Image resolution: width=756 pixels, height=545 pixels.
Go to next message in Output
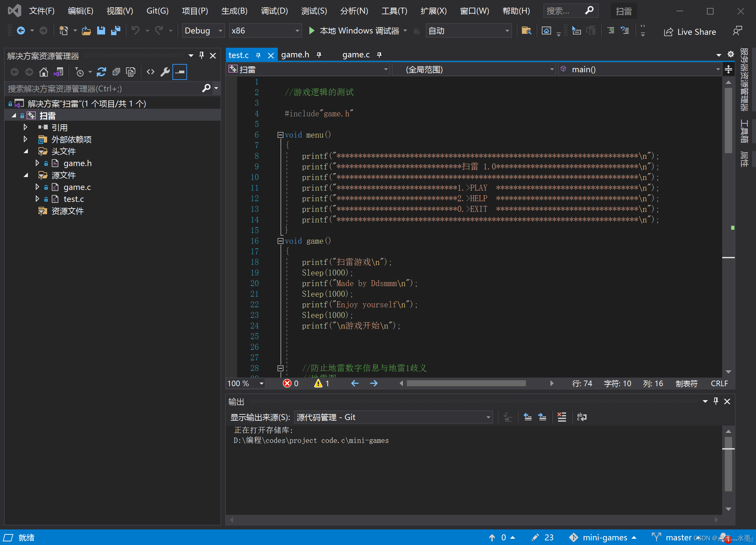[542, 417]
